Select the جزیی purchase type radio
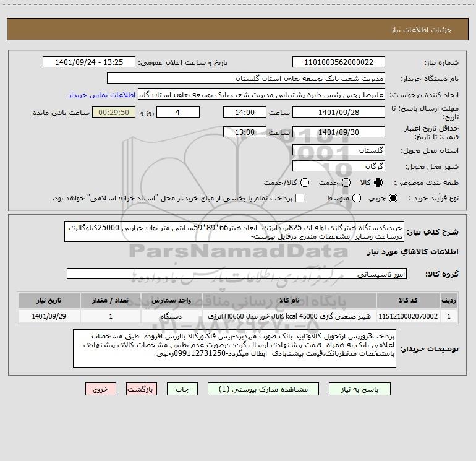The image size is (476, 461). pyautogui.click(x=393, y=198)
